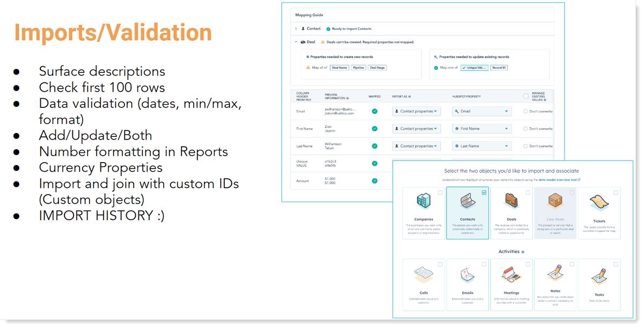This screenshot has height=328, width=644.
Task: Click the Line items box icon
Action: [555, 202]
